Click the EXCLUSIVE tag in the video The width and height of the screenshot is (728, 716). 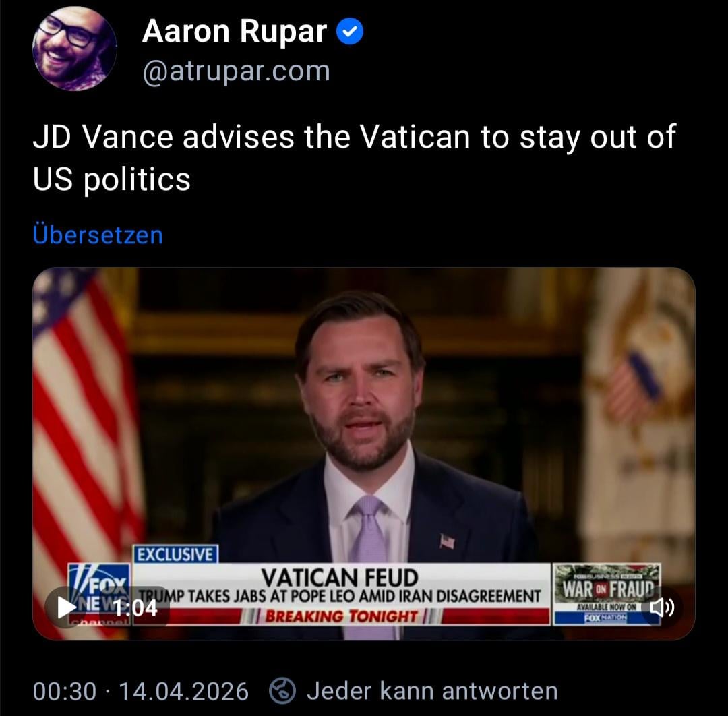click(x=176, y=554)
